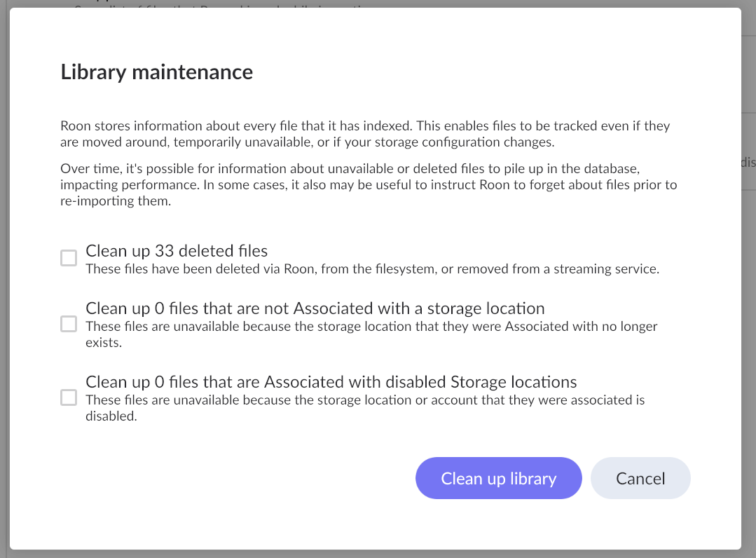
Task: Select the "not Associated with a storage location" label
Action: click(315, 308)
